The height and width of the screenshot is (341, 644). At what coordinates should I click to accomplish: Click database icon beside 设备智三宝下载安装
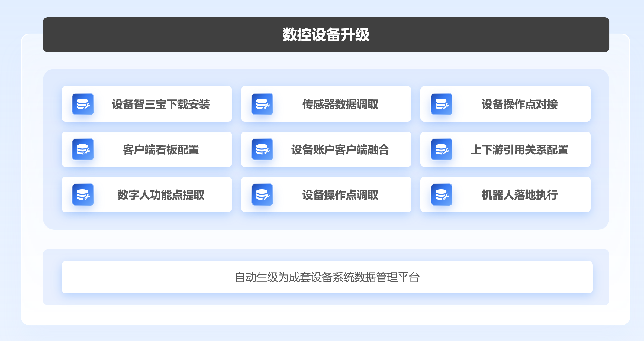point(83,104)
